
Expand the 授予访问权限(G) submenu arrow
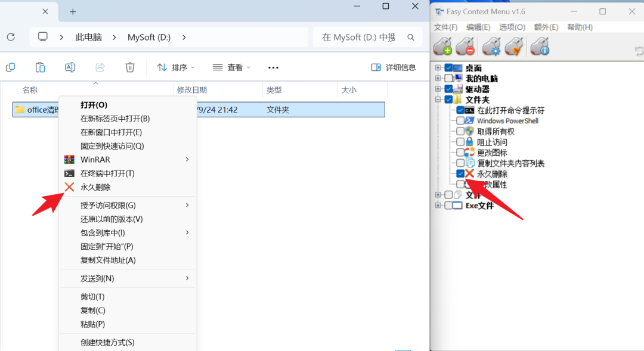pyautogui.click(x=187, y=205)
